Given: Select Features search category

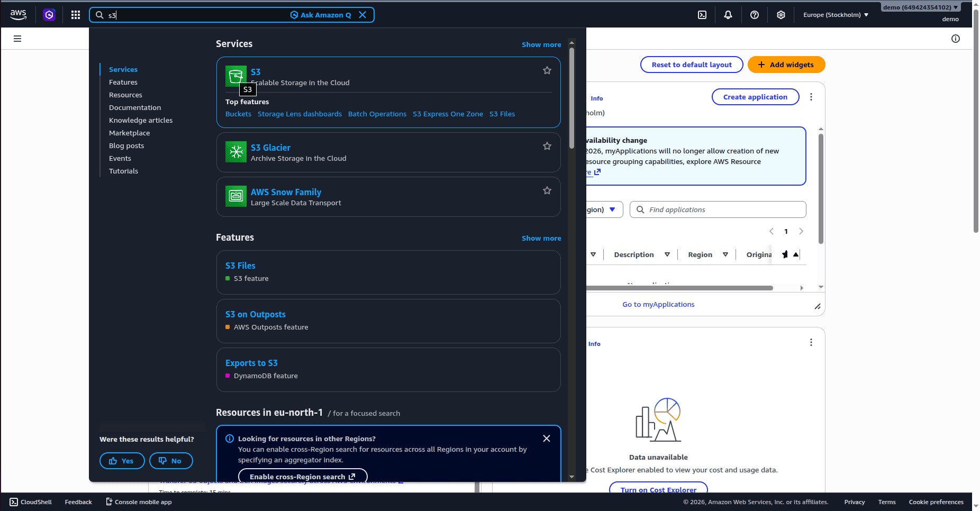Looking at the screenshot, I should 123,82.
